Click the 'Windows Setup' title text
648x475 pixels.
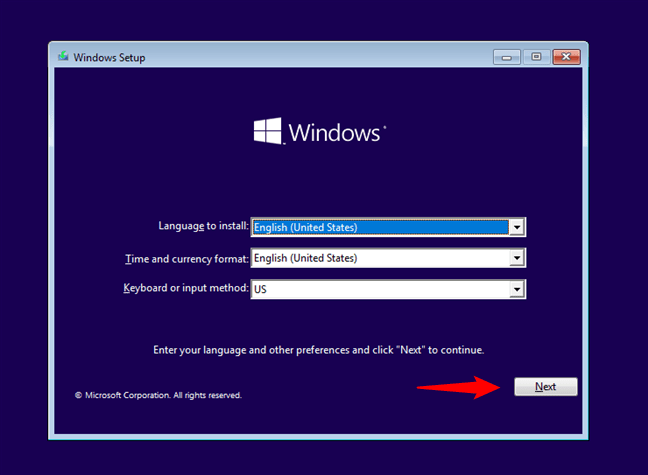109,57
